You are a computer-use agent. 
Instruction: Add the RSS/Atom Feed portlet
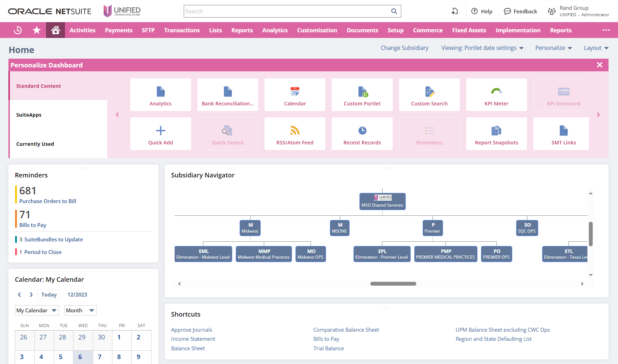click(295, 134)
